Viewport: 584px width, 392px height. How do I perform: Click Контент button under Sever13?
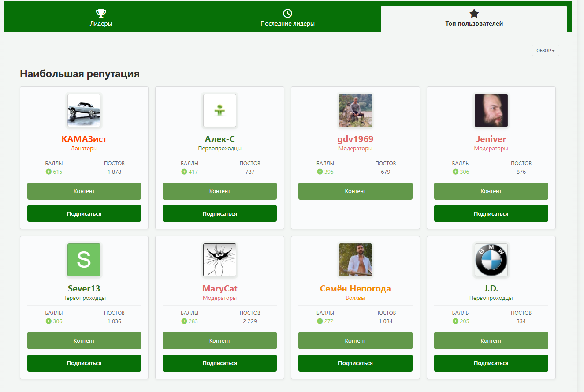click(84, 340)
